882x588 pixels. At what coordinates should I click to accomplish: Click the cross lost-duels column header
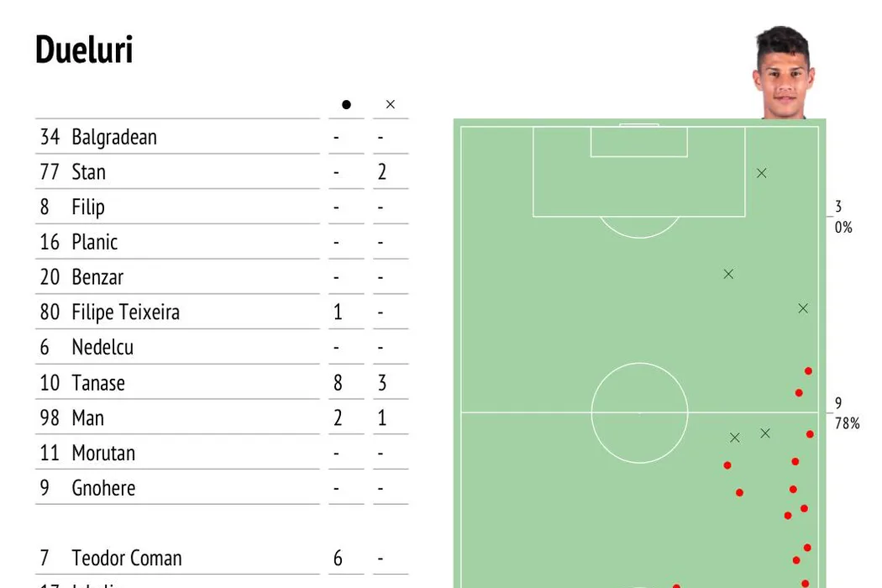coord(390,105)
